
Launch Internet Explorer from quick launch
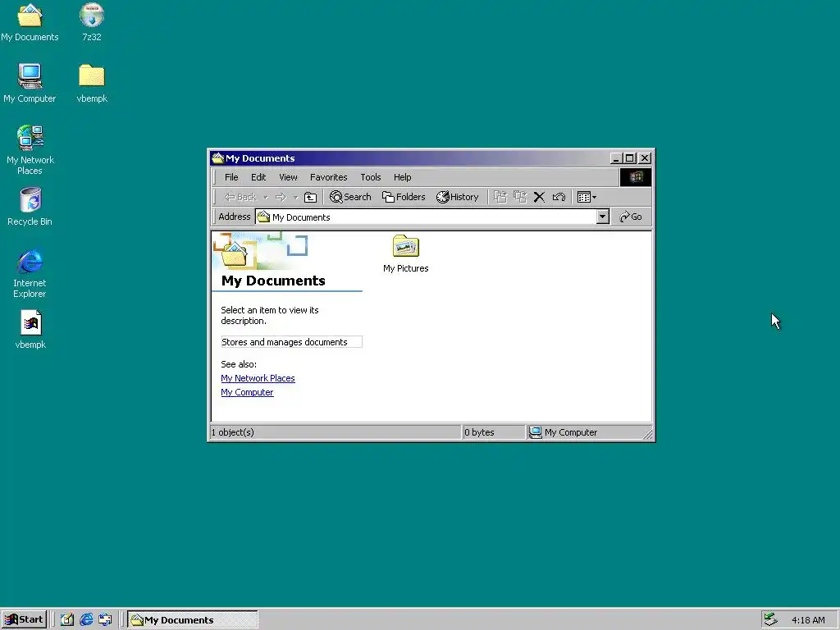tap(86, 620)
